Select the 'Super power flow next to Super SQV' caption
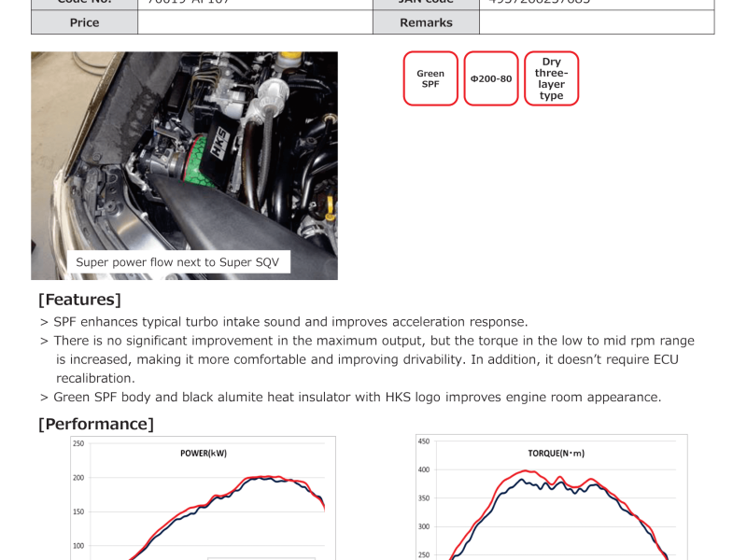 (177, 262)
